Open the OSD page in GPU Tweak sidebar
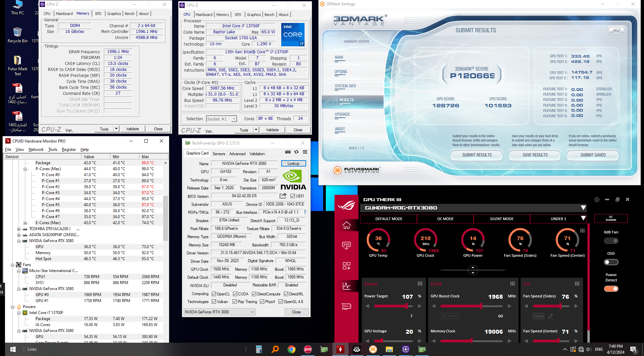 pos(346,245)
